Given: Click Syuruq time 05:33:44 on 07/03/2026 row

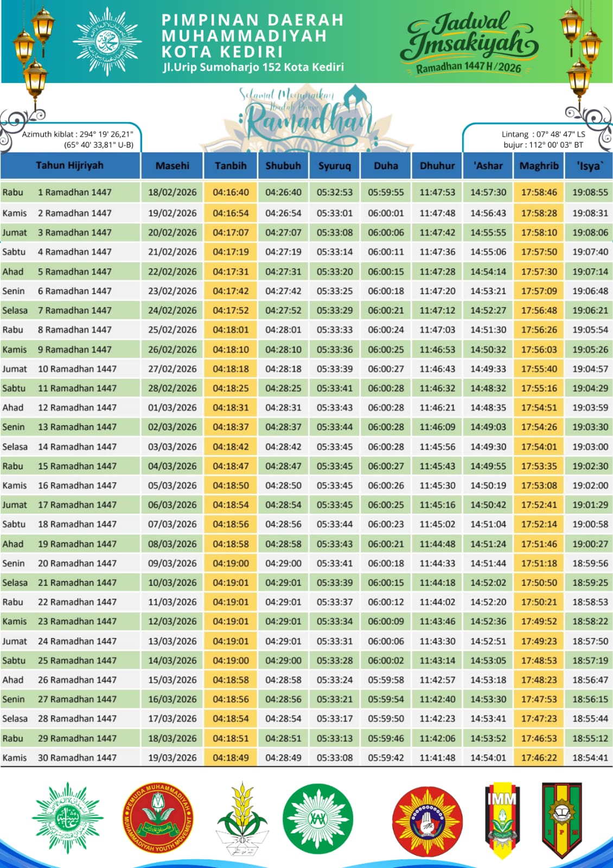Looking at the screenshot, I should pos(335,524).
